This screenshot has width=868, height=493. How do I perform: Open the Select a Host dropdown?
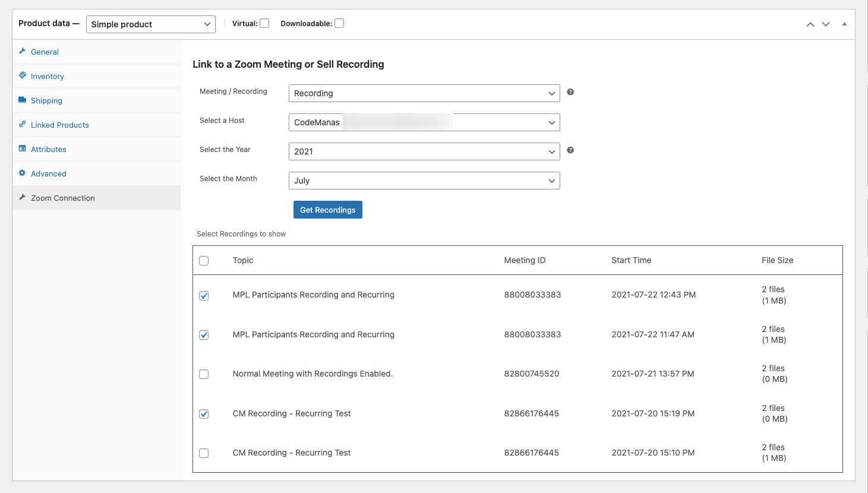(424, 122)
